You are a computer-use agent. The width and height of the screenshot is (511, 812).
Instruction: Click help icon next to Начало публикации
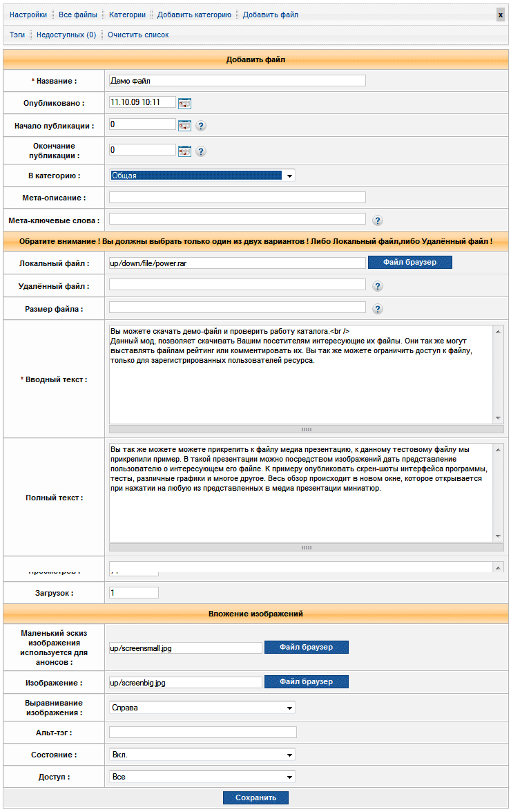click(x=201, y=126)
